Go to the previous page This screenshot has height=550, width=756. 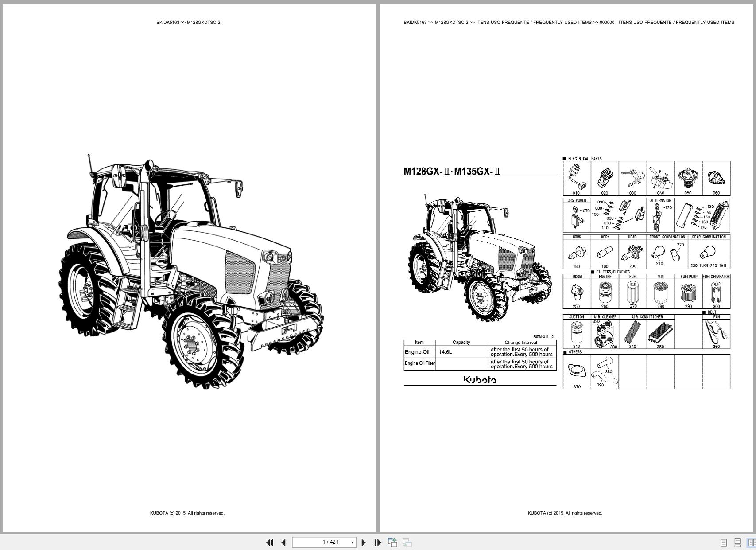click(283, 542)
